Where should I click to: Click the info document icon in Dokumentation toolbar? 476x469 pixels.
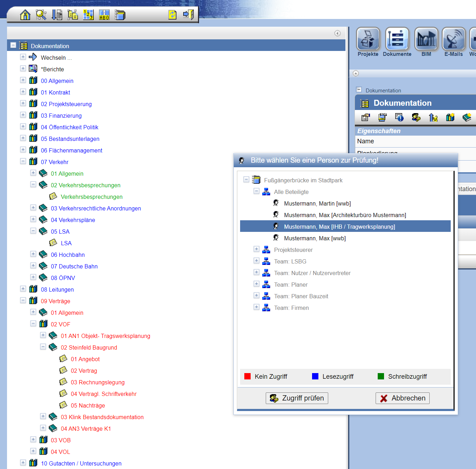tap(399, 117)
